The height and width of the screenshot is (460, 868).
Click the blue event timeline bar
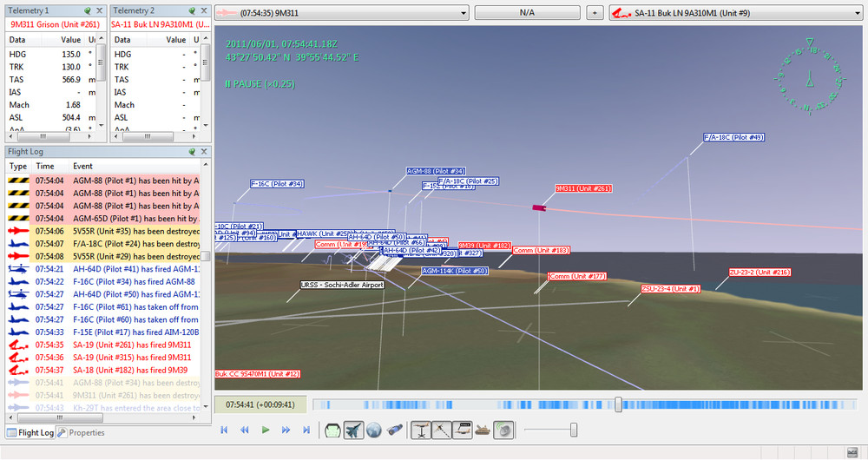pos(584,404)
